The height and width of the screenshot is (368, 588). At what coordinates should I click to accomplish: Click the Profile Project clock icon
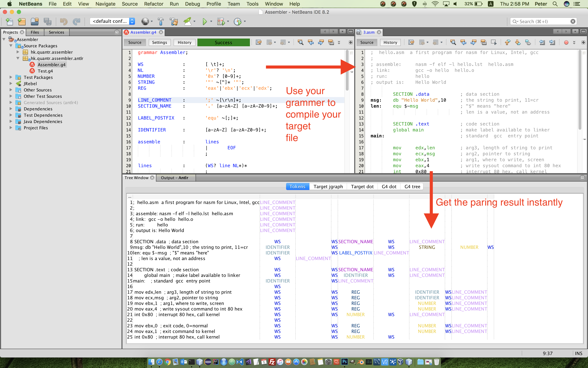tap(237, 21)
